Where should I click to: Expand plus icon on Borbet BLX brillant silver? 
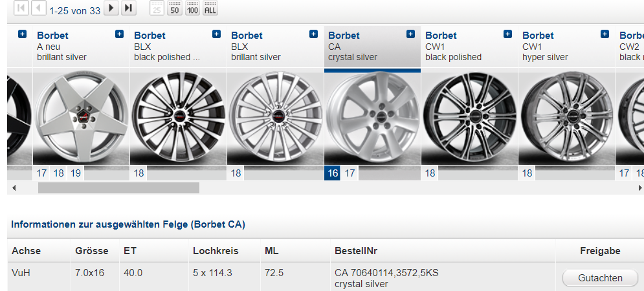[x=313, y=34]
